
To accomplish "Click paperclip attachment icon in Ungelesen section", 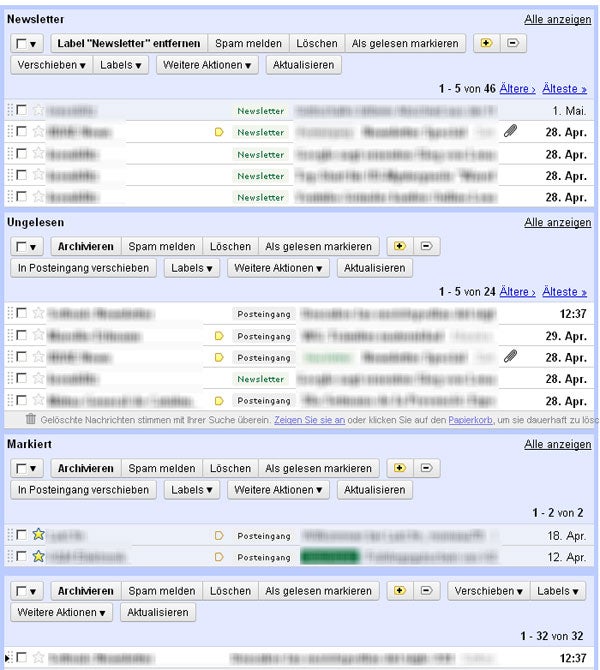I will (x=510, y=356).
